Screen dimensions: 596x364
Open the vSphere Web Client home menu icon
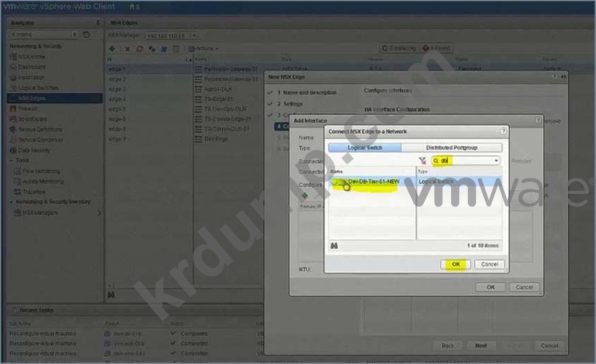135,7
